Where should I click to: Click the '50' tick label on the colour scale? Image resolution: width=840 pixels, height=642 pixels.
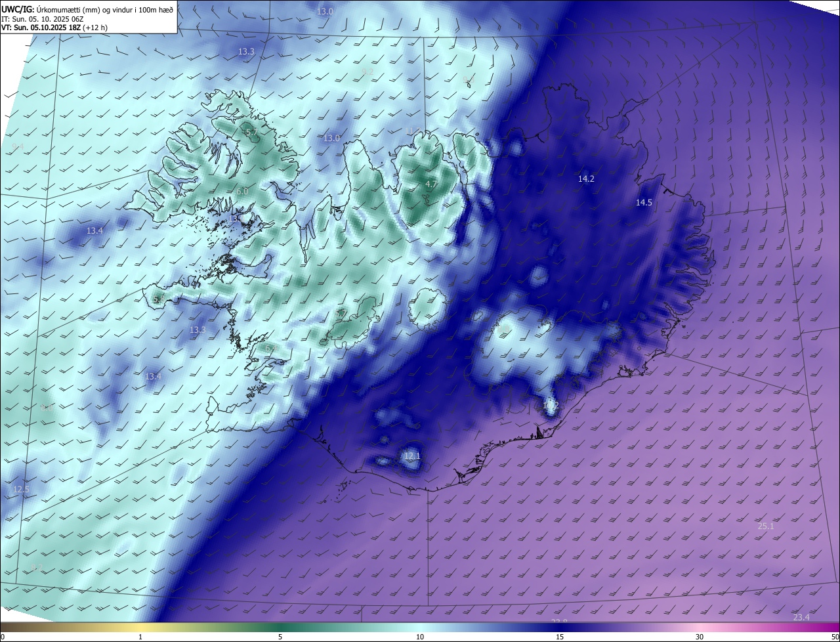pyautogui.click(x=835, y=637)
